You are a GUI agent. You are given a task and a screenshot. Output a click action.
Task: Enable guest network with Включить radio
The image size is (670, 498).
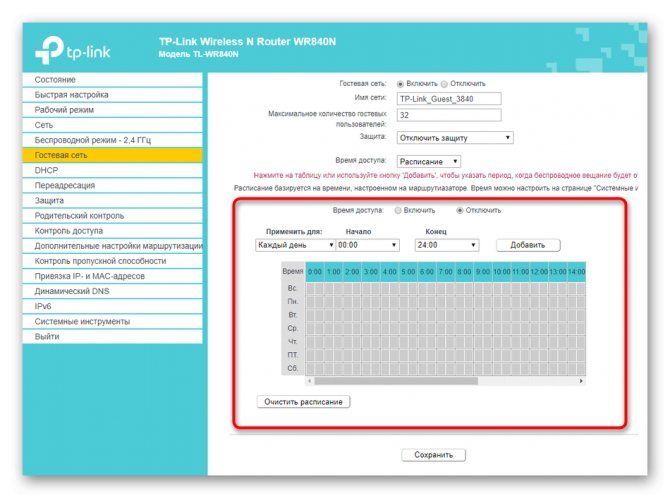pyautogui.click(x=400, y=84)
